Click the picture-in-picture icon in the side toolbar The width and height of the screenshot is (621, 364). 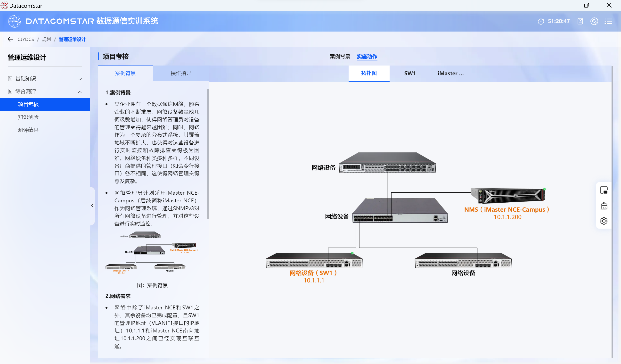tap(604, 190)
